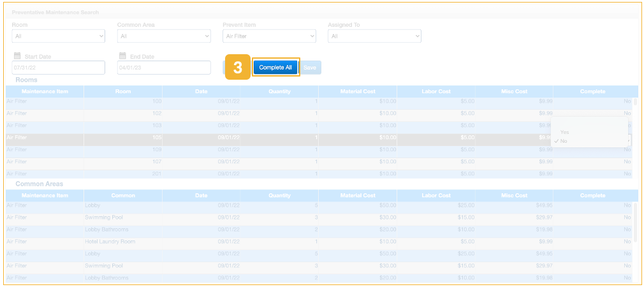Open the Prevent Item dropdown
644x287 pixels.
269,36
